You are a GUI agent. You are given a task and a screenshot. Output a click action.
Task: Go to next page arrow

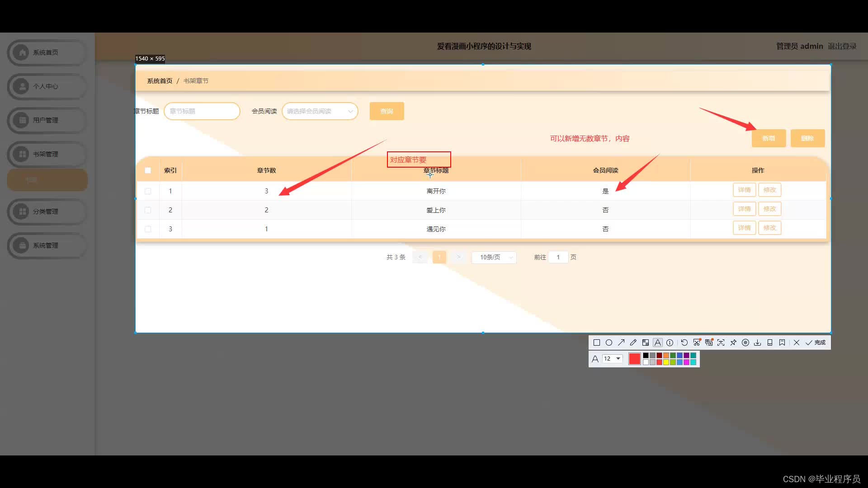pos(458,257)
